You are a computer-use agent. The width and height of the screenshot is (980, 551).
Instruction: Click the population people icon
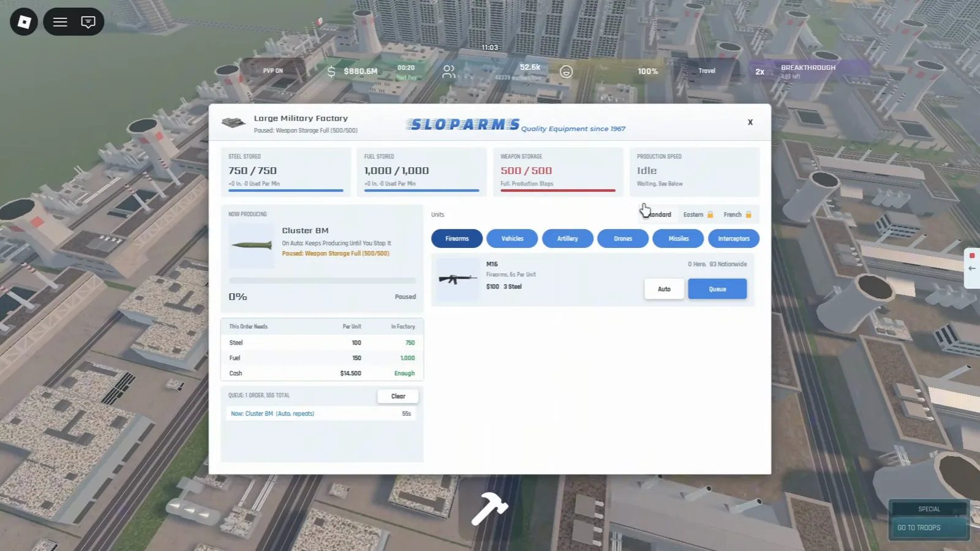pos(449,72)
